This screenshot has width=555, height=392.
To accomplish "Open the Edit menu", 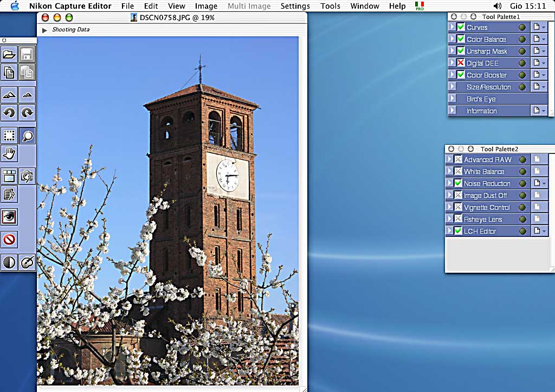I will pyautogui.click(x=151, y=6).
